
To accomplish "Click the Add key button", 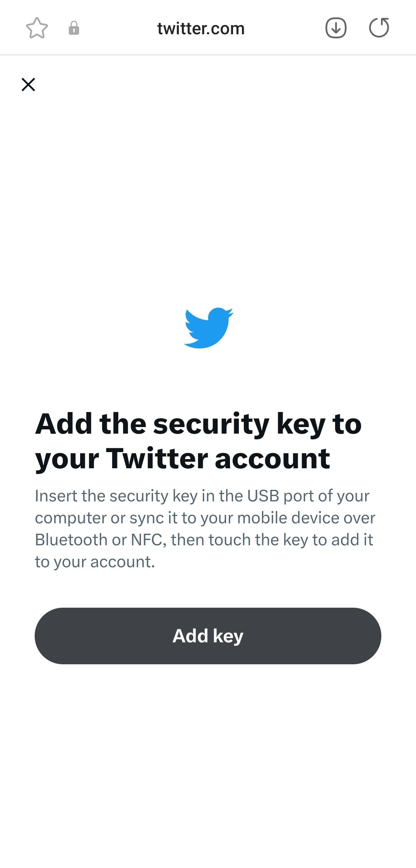I will (208, 636).
